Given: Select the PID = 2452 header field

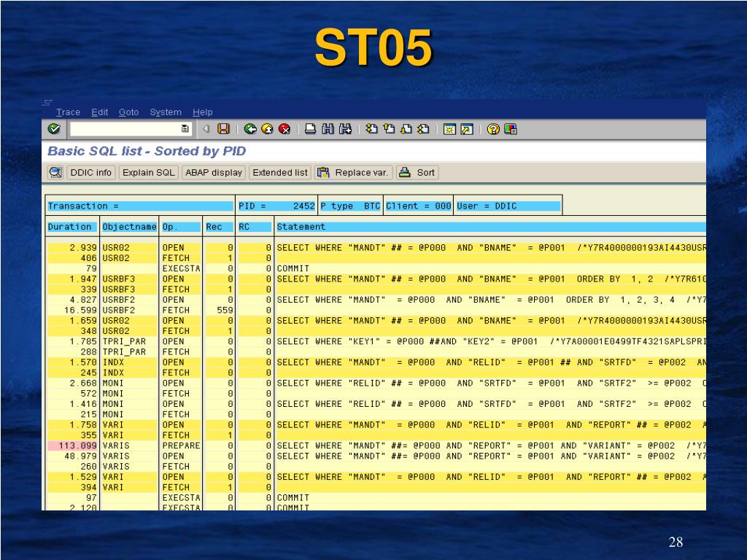Looking at the screenshot, I should coord(276,206).
